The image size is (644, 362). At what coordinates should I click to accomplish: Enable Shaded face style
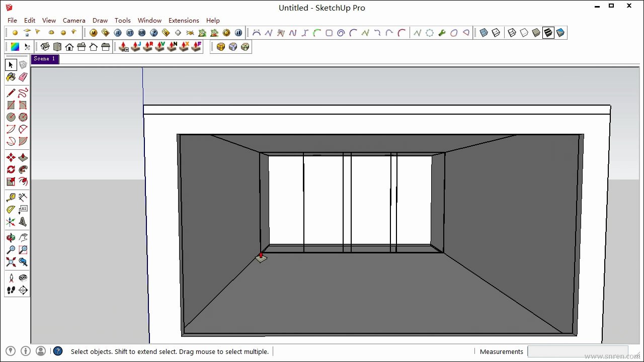click(x=536, y=33)
